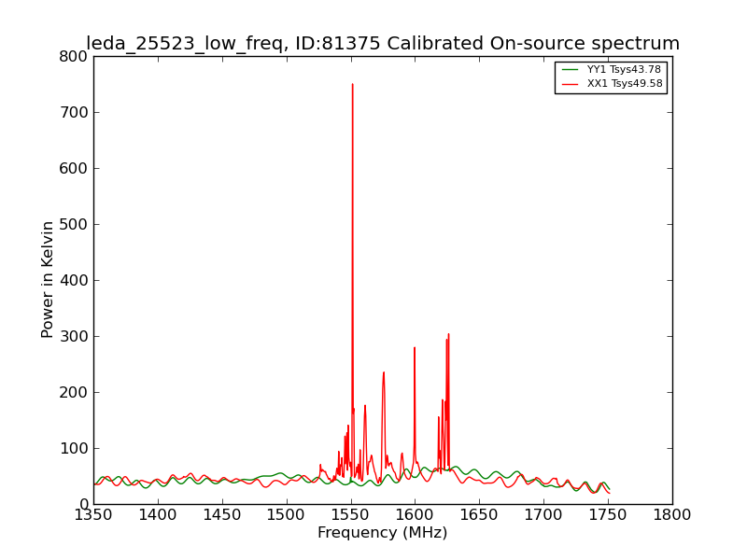Click x-axis tick label 1450

tap(222, 515)
